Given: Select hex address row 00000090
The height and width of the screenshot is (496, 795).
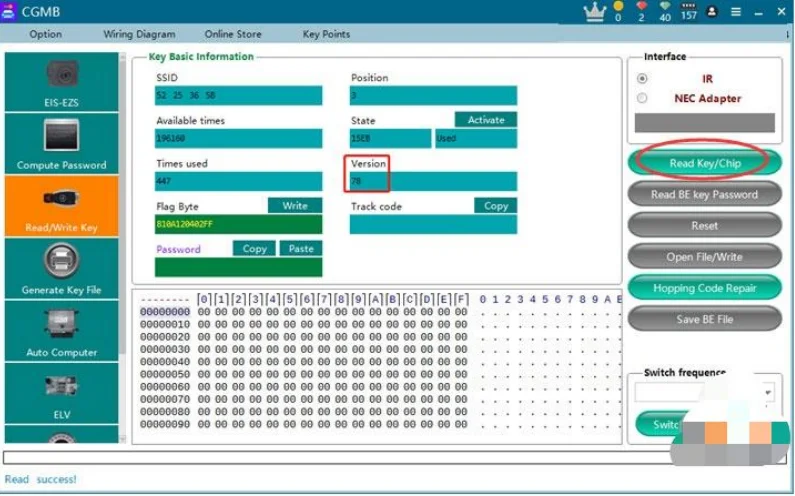Looking at the screenshot, I should (x=165, y=424).
